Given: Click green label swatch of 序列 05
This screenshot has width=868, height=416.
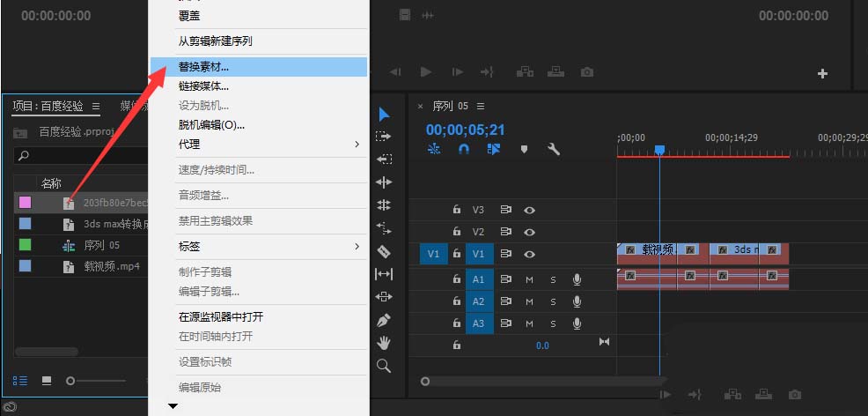Looking at the screenshot, I should click(25, 245).
